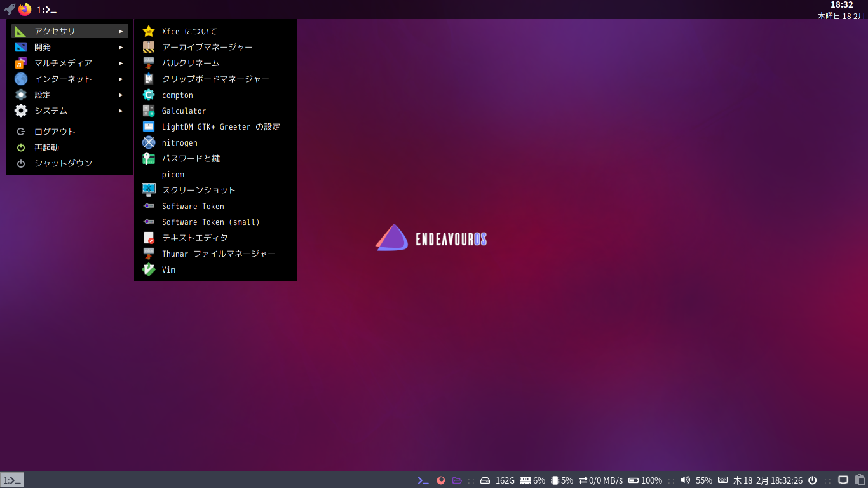The image size is (868, 488).
Task: Open Xfce について
Action: click(x=215, y=31)
